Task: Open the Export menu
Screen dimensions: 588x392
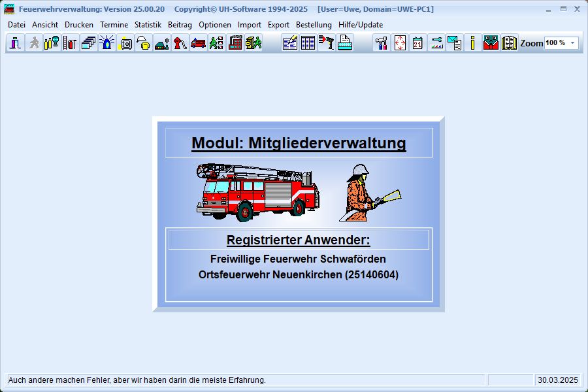Action: click(x=278, y=25)
